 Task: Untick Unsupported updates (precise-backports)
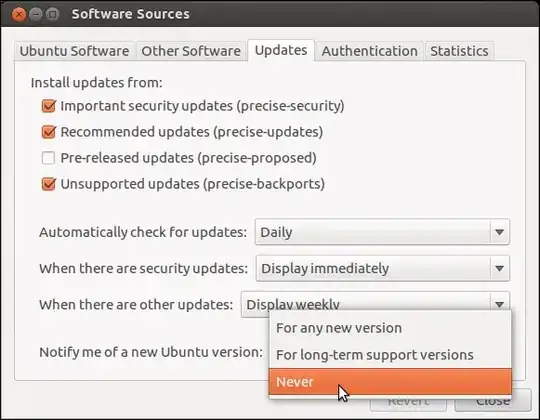coord(49,184)
